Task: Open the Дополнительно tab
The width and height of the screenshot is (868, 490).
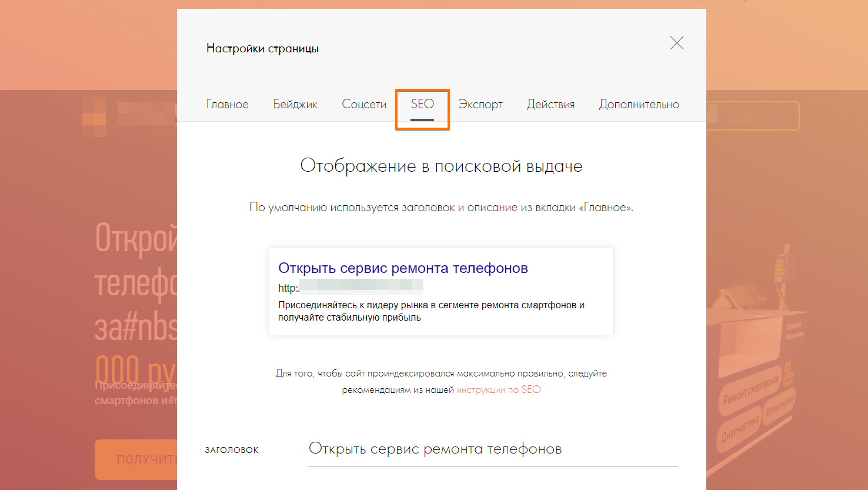Action: point(639,105)
